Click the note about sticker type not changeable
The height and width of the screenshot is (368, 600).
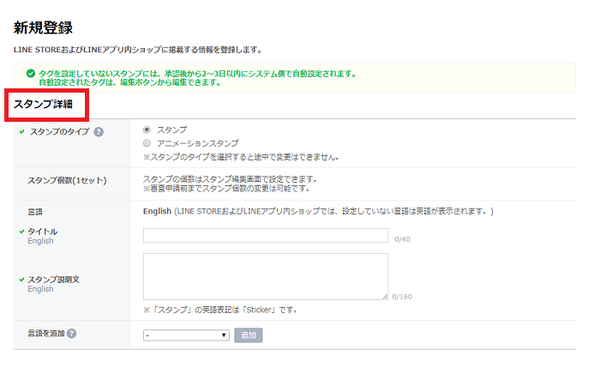pos(241,157)
